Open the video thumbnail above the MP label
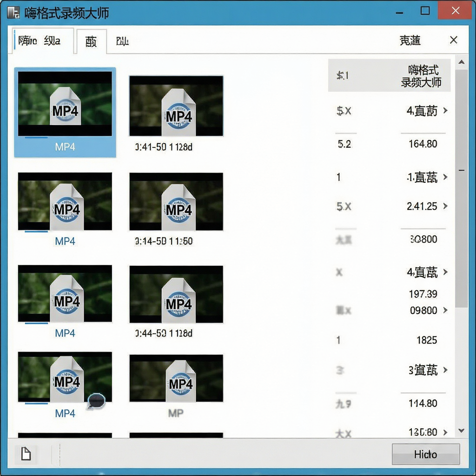 pos(176,378)
